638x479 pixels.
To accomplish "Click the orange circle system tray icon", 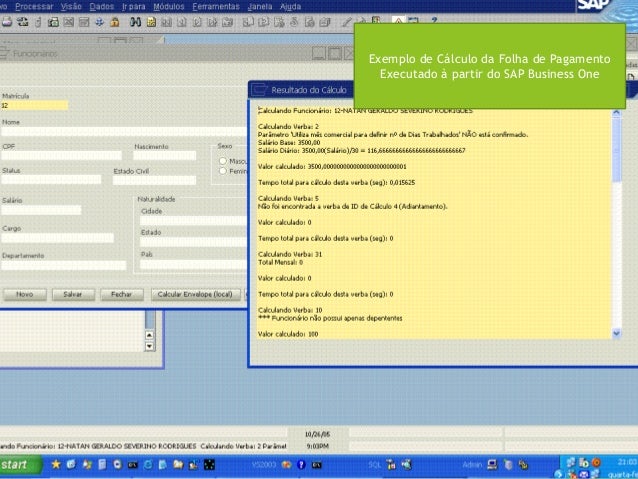I will click(x=596, y=462).
